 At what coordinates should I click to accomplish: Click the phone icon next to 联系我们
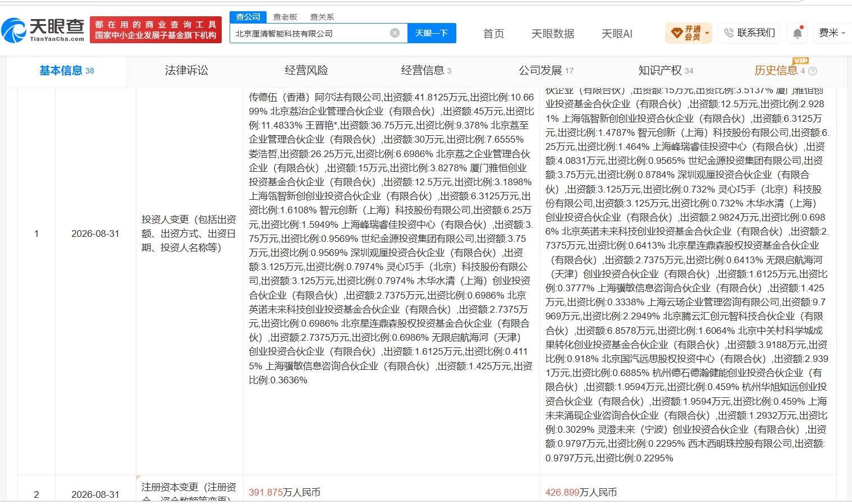pos(729,33)
